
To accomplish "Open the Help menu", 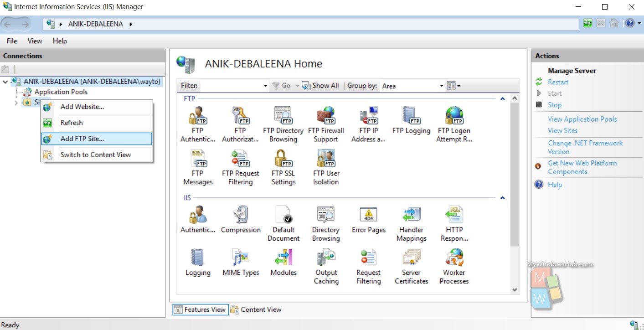I will click(60, 41).
